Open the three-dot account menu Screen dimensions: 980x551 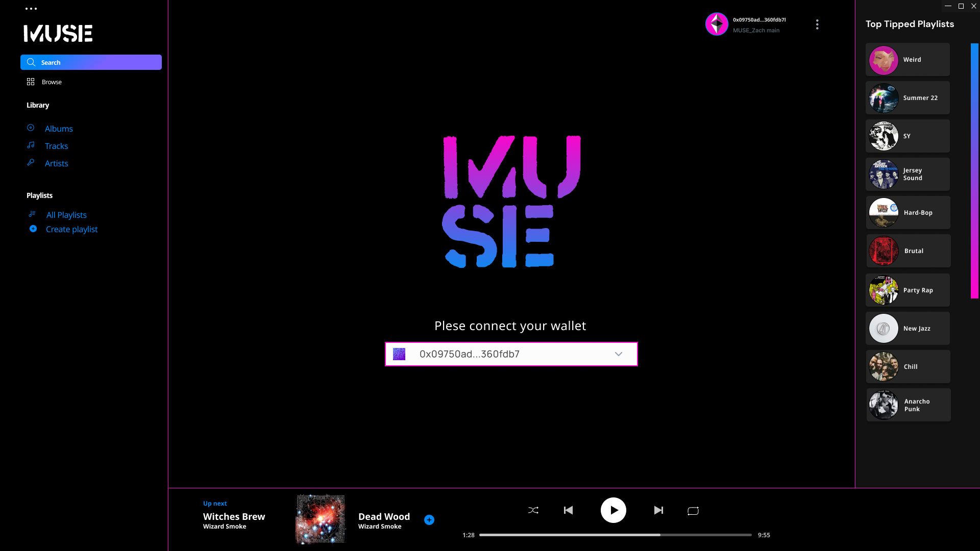(x=817, y=24)
